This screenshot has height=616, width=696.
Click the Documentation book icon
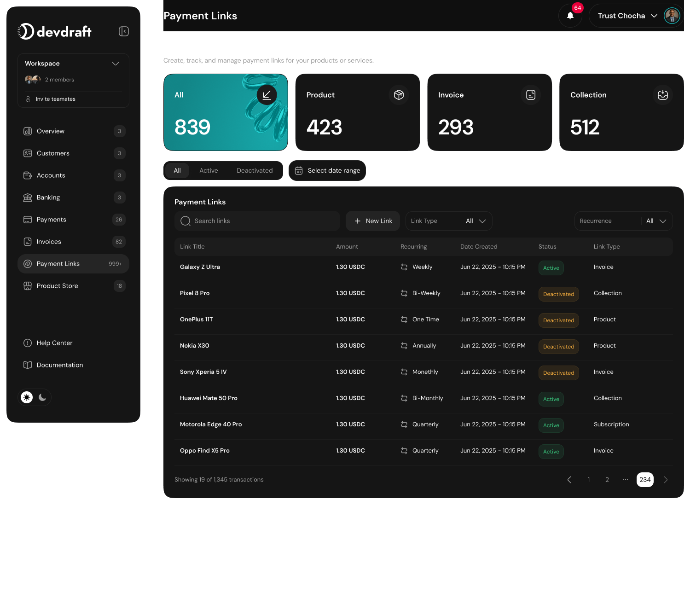(x=28, y=365)
